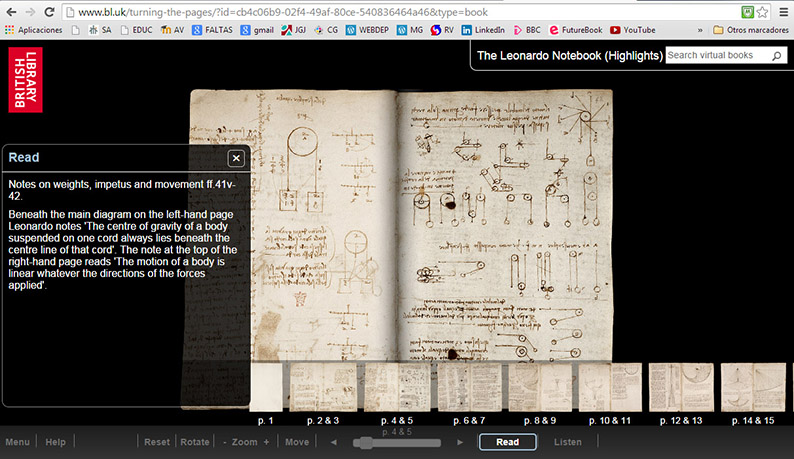Toggle the Read button
Image resolution: width=794 pixels, height=459 pixels.
point(507,442)
